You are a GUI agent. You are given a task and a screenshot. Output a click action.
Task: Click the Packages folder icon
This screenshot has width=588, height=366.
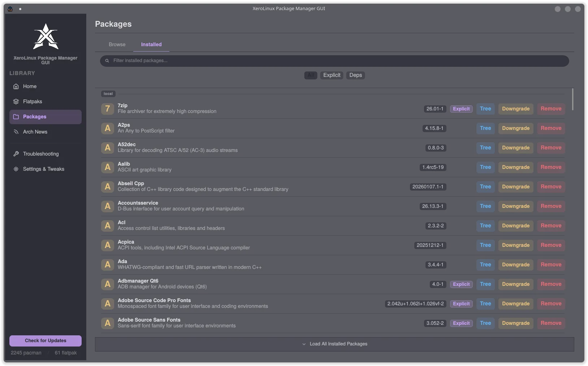[x=16, y=117]
